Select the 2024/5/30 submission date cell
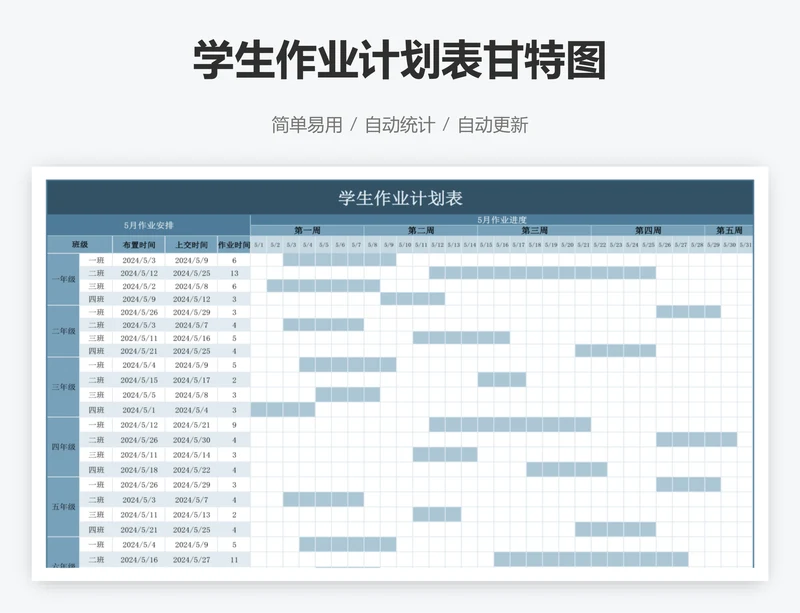This screenshot has height=613, width=800. [x=191, y=439]
